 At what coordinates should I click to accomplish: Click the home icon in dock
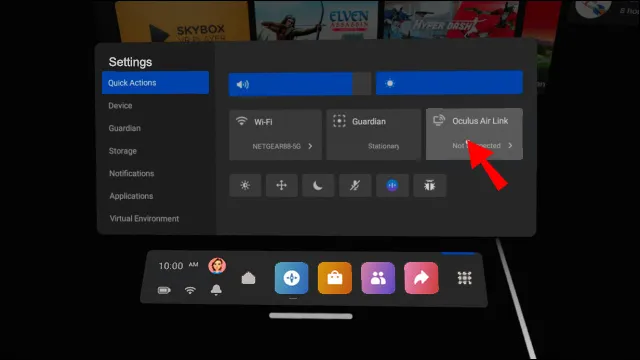point(248,278)
